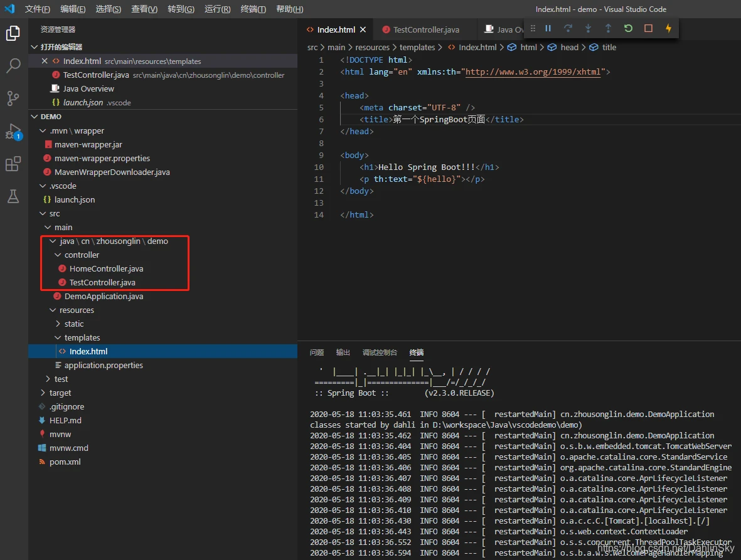
Task: Open the 运行(R) menu
Action: [x=217, y=9]
